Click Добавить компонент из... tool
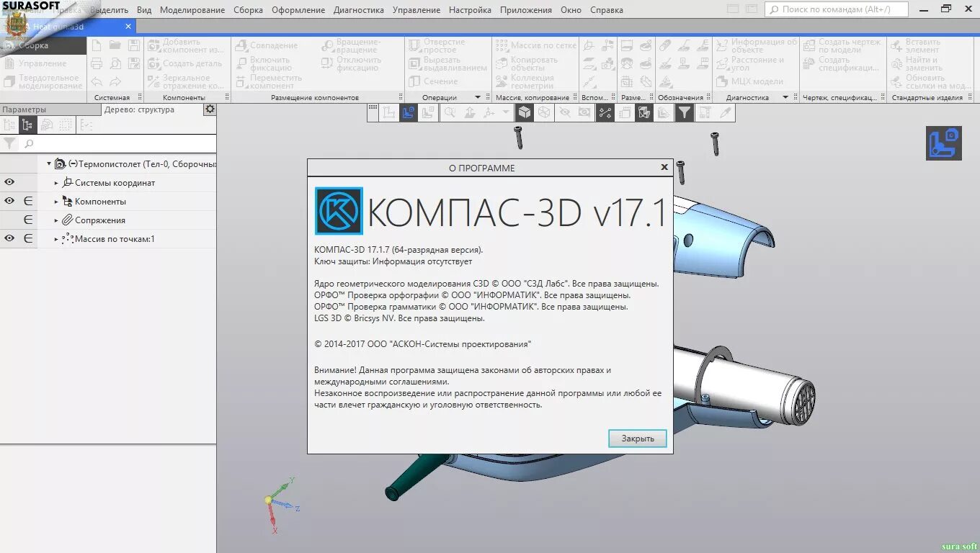 click(x=186, y=46)
